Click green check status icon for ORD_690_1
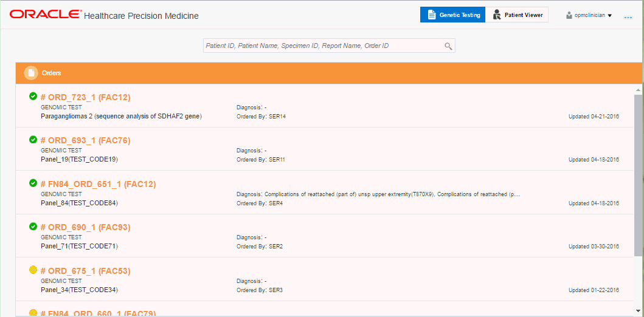 click(x=33, y=226)
